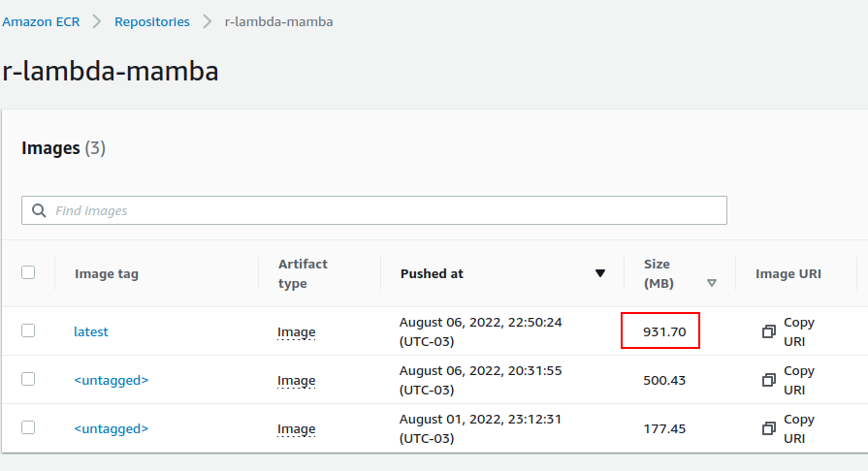Click the copy icon in the 177.45 row
This screenshot has height=471, width=868.
[x=768, y=428]
